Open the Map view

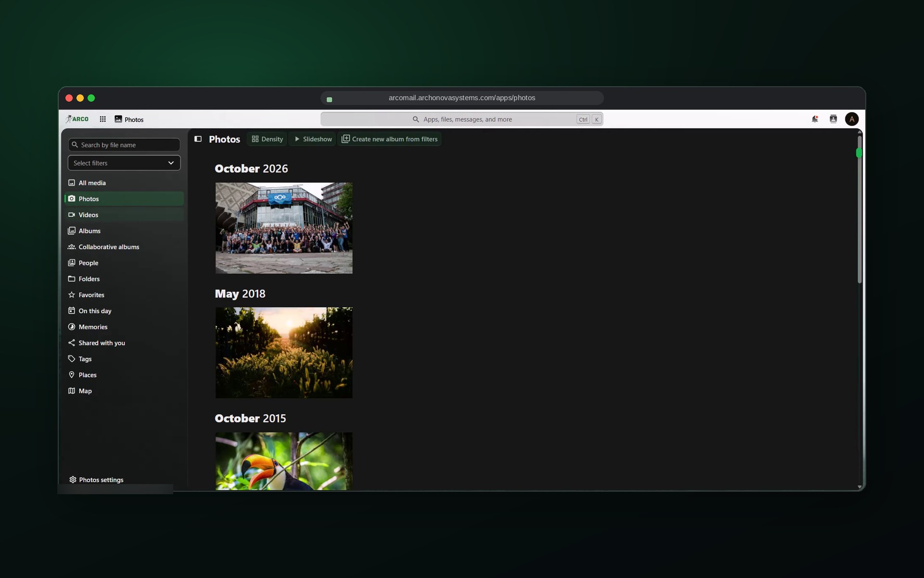pyautogui.click(x=124, y=391)
